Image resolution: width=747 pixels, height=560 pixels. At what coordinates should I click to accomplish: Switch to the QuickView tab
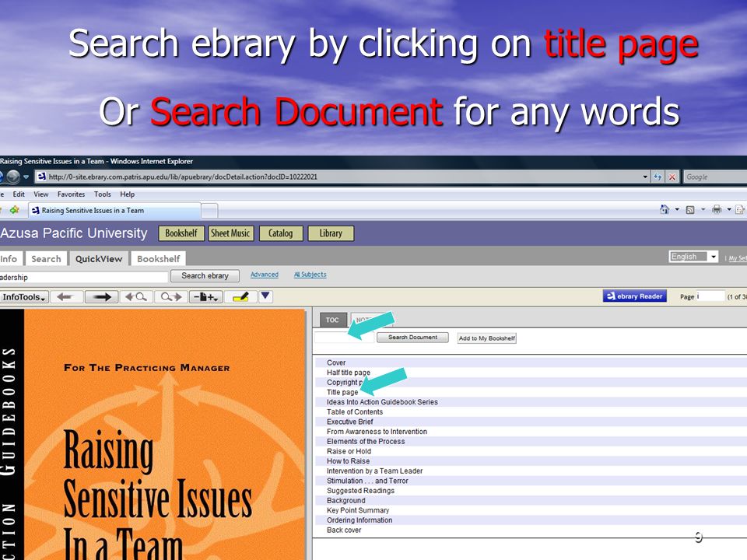pyautogui.click(x=99, y=258)
